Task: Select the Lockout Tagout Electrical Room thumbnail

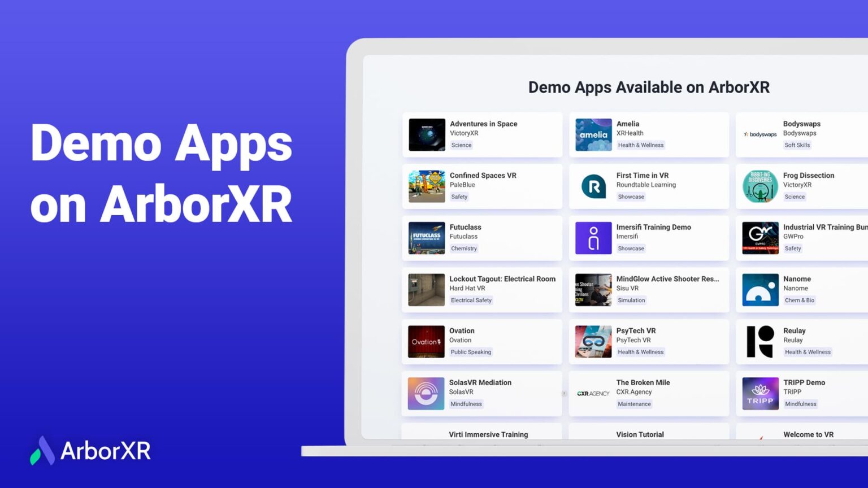Action: point(426,290)
